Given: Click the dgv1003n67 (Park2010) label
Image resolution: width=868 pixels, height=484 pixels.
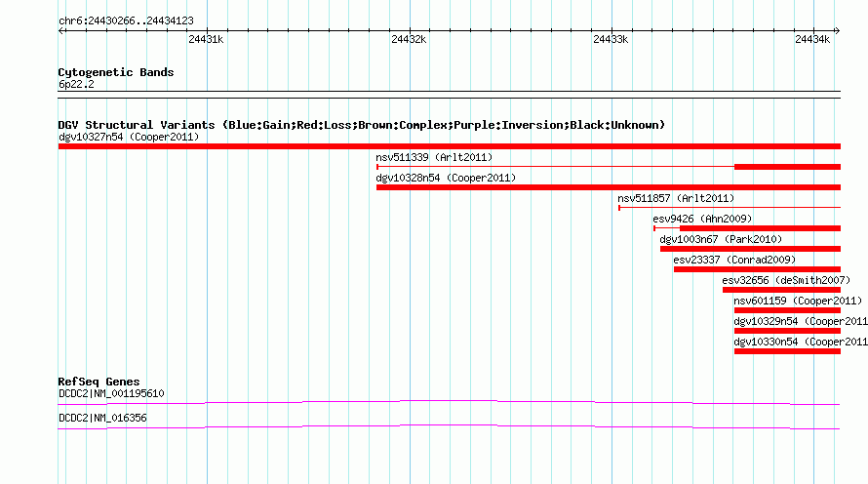Looking at the screenshot, I should [x=721, y=239].
